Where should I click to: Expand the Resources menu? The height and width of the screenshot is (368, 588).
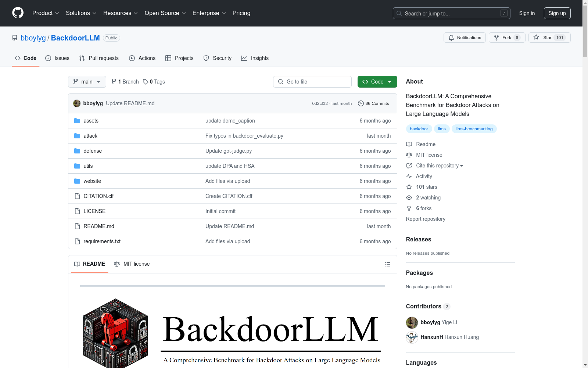click(120, 13)
